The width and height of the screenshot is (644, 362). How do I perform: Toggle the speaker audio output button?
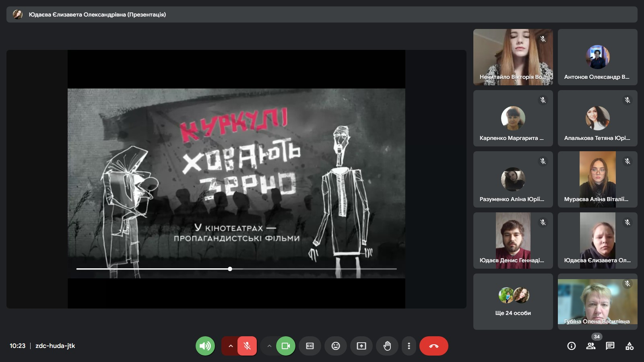pyautogui.click(x=205, y=346)
